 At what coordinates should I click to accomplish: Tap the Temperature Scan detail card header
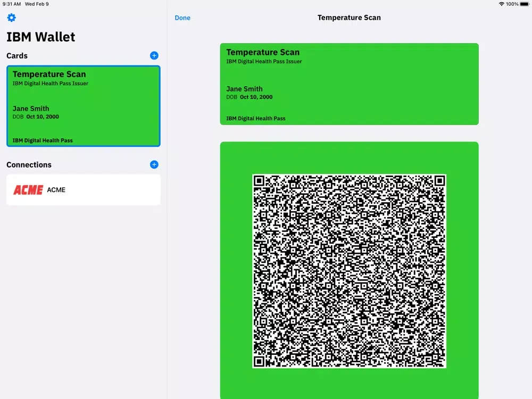tap(263, 52)
